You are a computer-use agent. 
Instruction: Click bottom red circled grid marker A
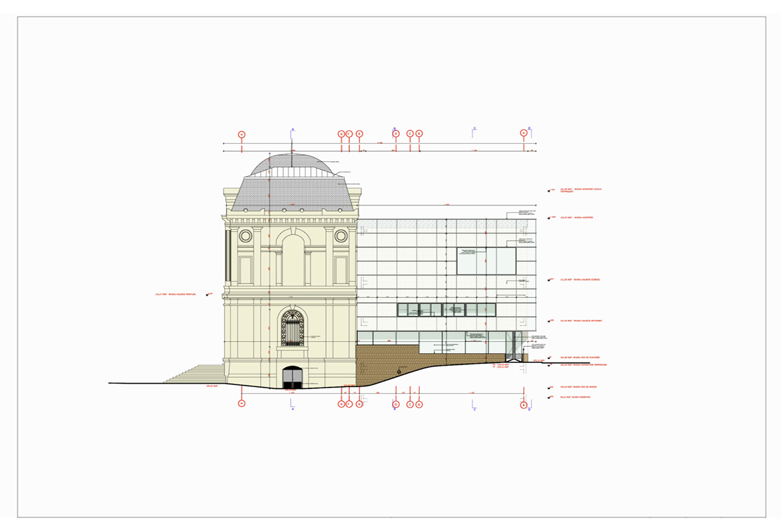(524, 405)
